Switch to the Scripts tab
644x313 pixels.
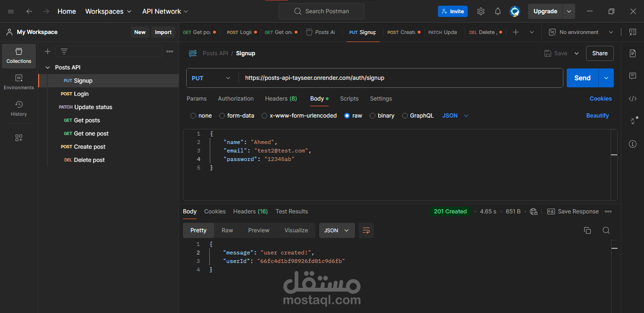[349, 99]
